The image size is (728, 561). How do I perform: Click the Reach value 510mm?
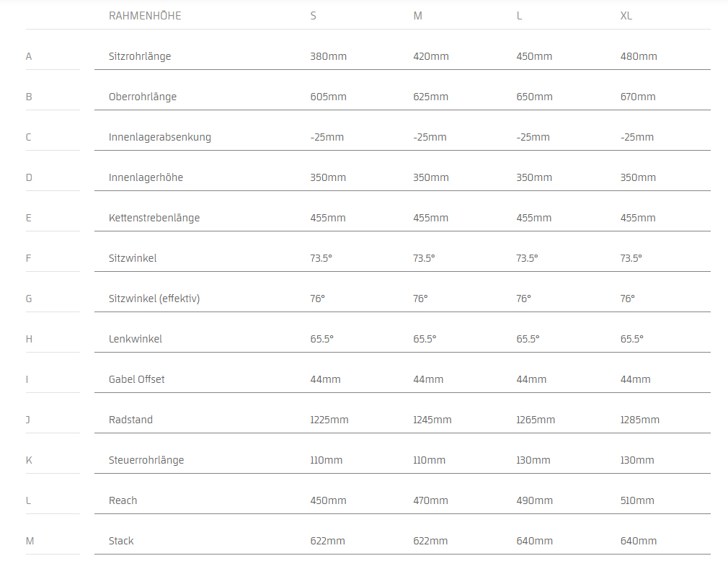coord(639,500)
